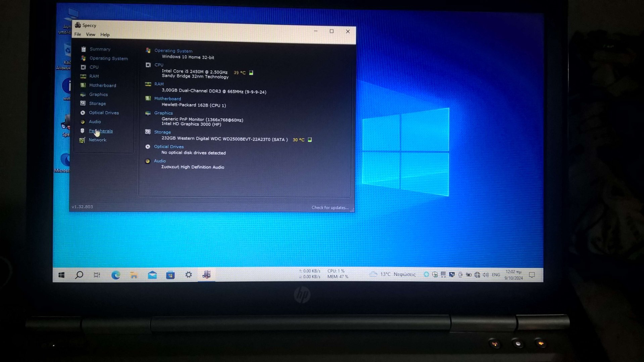This screenshot has width=644, height=362.
Task: Open Graphics in the sidebar
Action: pos(98,95)
